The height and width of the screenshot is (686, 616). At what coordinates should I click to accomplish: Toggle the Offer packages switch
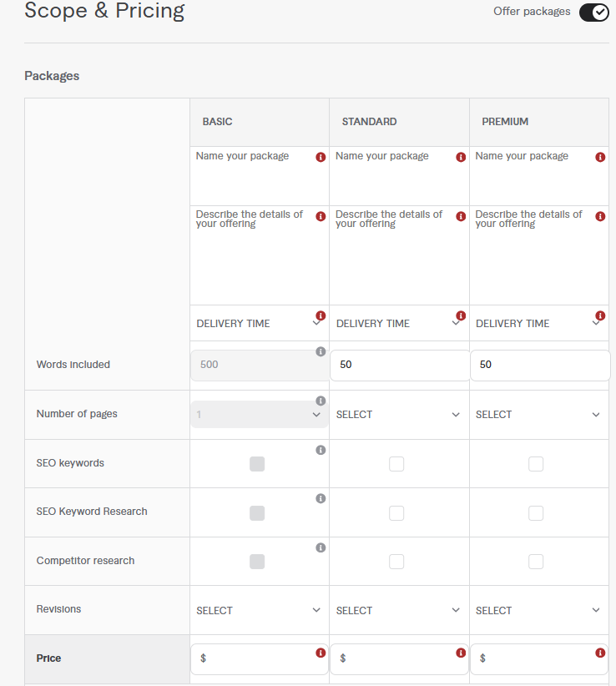pyautogui.click(x=593, y=13)
